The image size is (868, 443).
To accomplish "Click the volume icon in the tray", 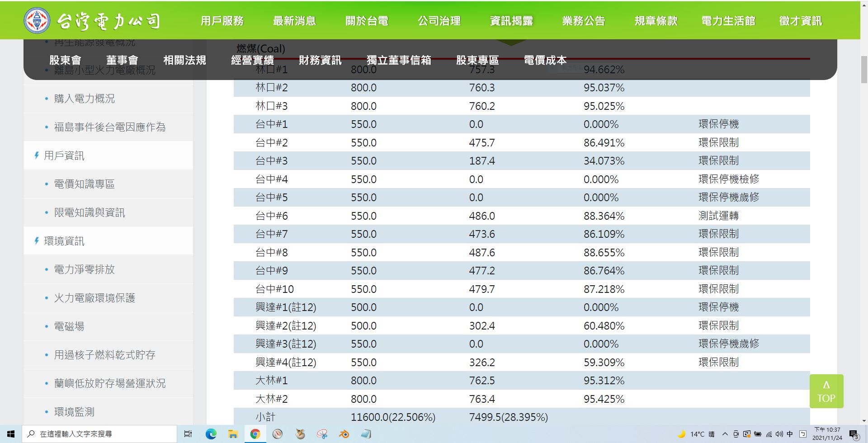I will point(778,434).
